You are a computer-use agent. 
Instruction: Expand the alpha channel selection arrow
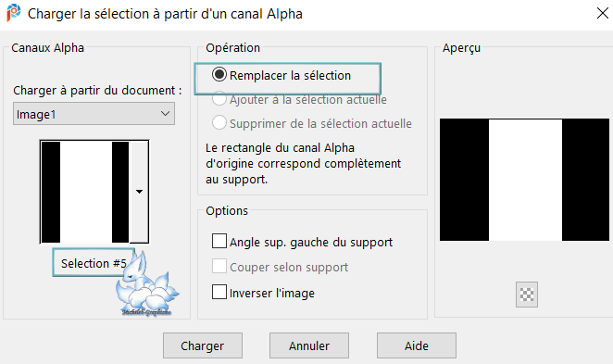(139, 192)
